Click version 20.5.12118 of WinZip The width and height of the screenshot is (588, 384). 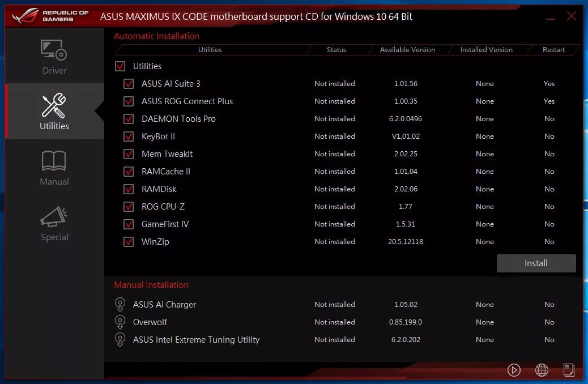pos(406,242)
